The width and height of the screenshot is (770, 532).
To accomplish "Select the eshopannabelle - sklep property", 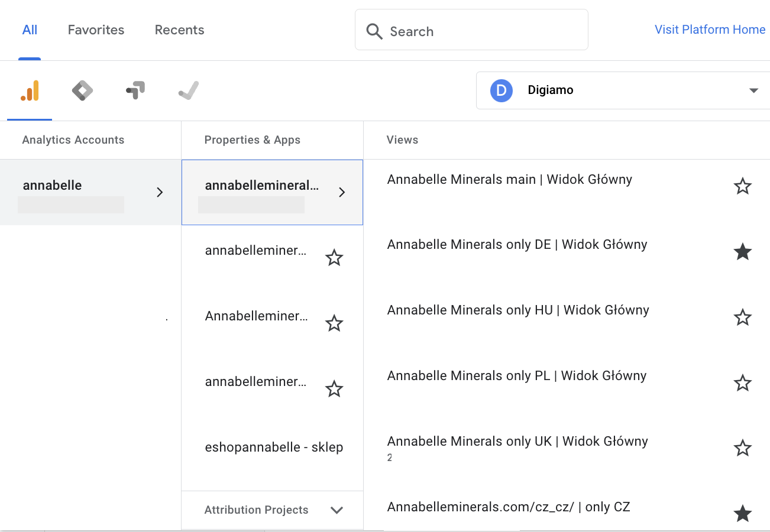I will 274,447.
